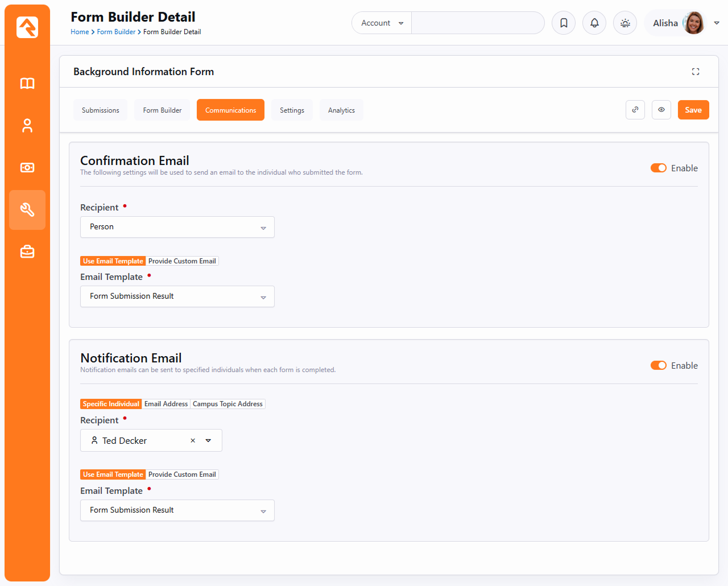Screen dimensions: 728x586
Task: Expand the form panel to fullscreen
Action: [x=696, y=72]
